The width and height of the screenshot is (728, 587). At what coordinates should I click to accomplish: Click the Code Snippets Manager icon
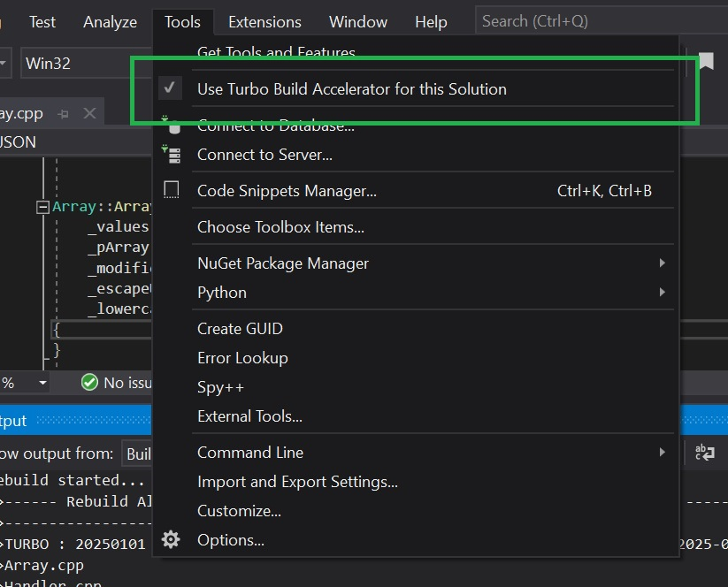pos(172,190)
